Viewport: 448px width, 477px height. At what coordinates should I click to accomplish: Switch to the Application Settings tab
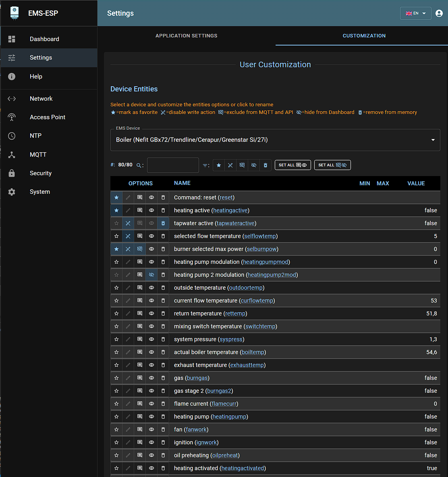(186, 36)
